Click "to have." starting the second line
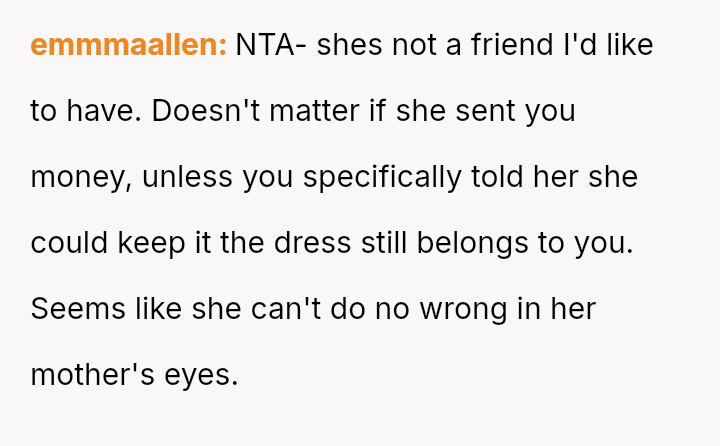Image resolution: width=720 pixels, height=446 pixels. point(87,112)
